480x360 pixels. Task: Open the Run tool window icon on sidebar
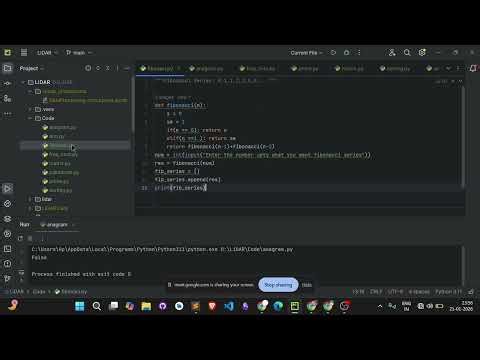[x=7, y=188]
